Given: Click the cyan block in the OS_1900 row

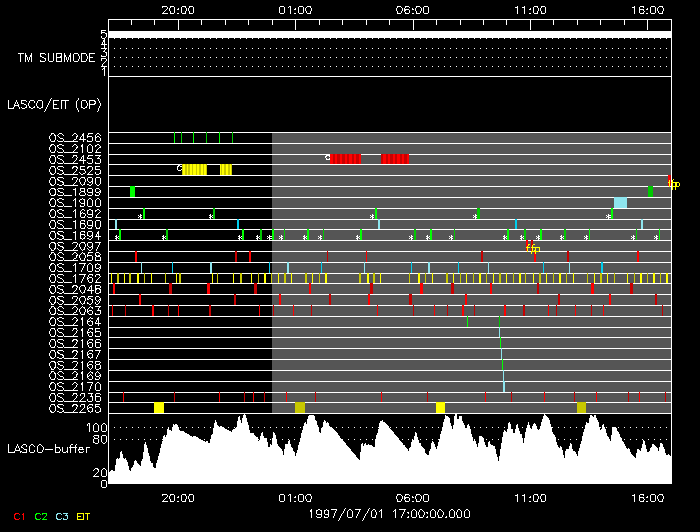Looking at the screenshot, I should click(620, 203).
